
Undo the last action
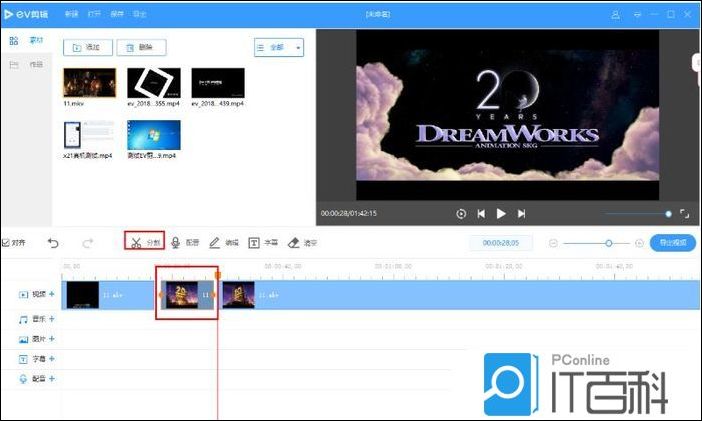53,243
